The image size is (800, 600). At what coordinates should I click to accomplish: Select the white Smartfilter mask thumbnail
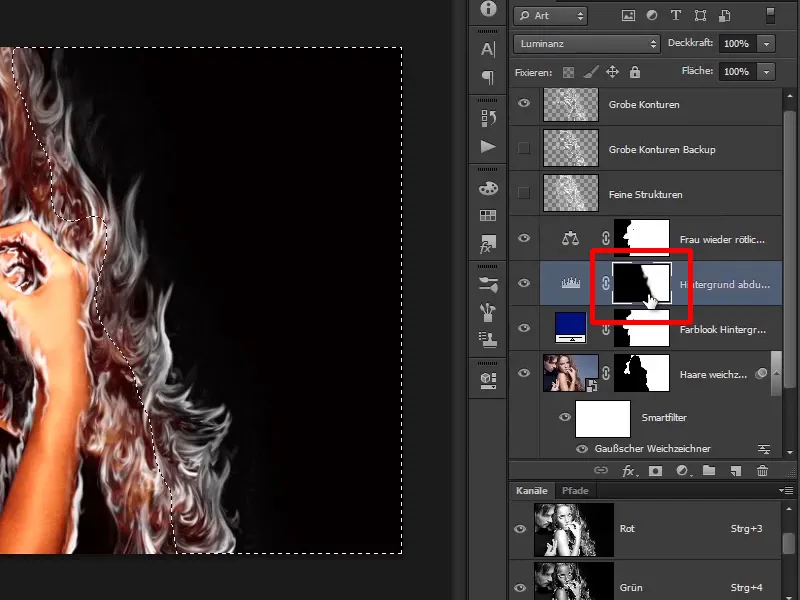coord(603,419)
